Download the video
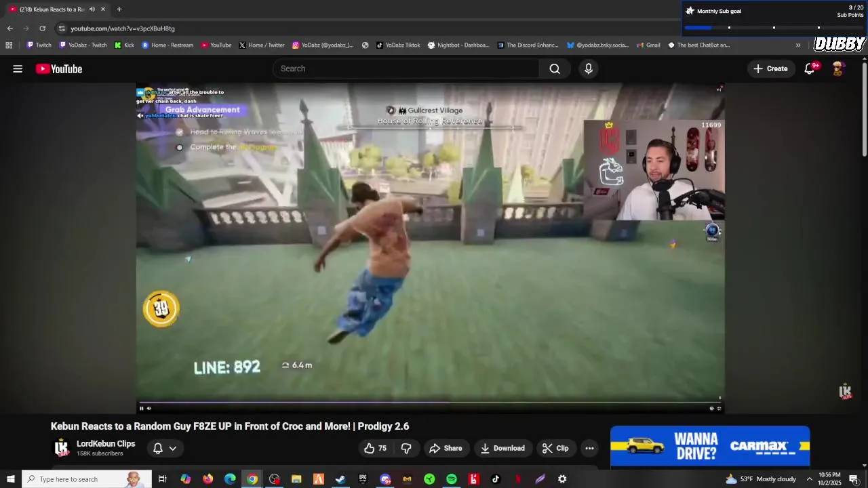The width and height of the screenshot is (868, 488). (503, 448)
